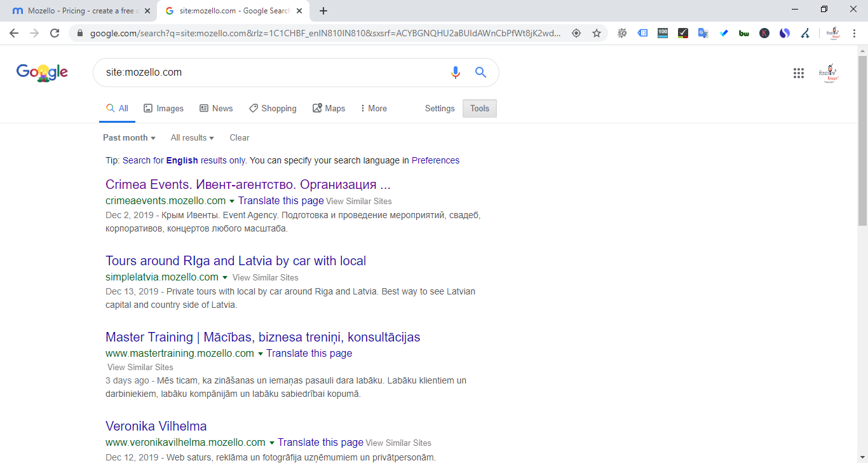Start voice search with the microphone
This screenshot has width=868, height=463.
click(x=455, y=73)
